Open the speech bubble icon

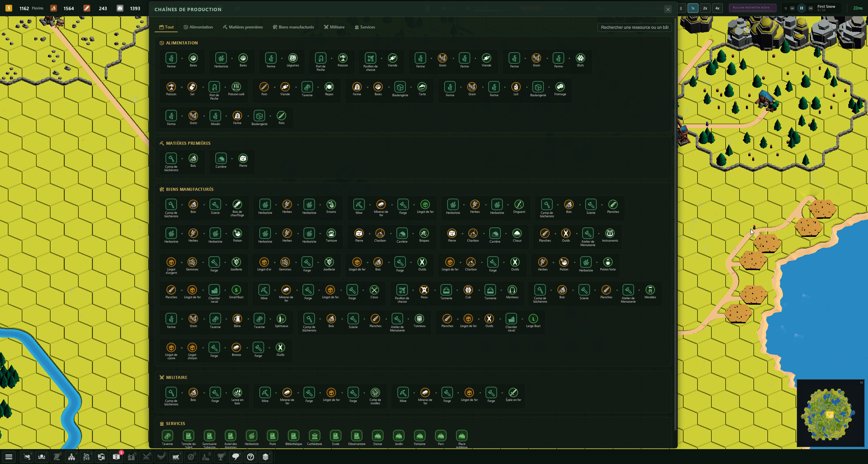click(x=236, y=457)
